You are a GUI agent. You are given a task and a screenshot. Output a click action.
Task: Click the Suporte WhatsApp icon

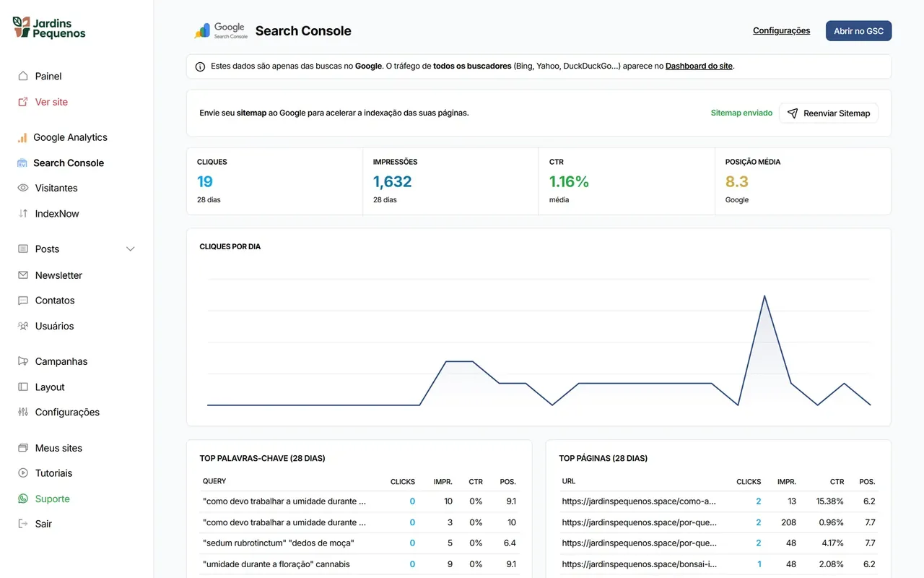click(22, 499)
